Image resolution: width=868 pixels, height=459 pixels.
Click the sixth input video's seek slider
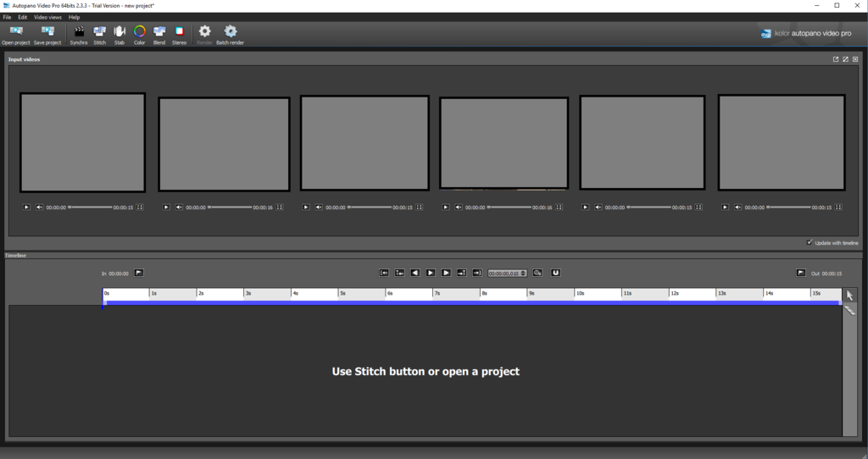pos(789,207)
